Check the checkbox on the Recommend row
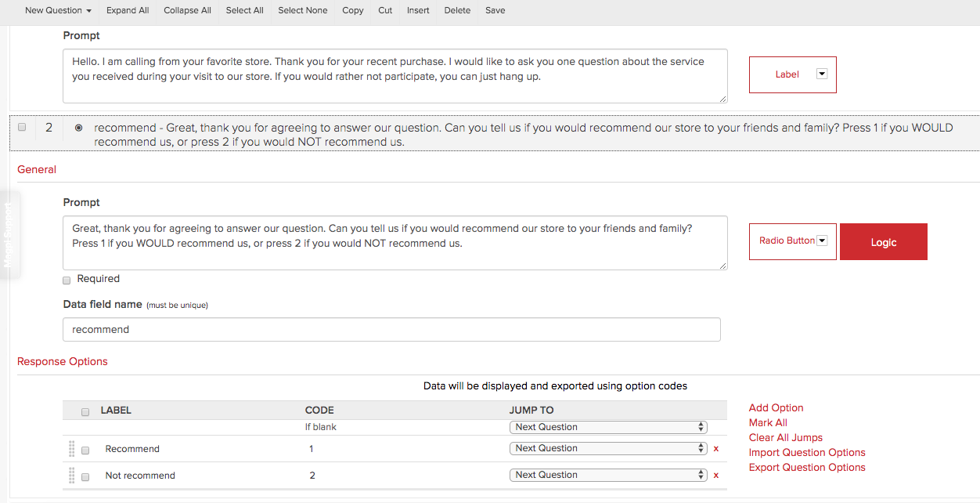980x503 pixels. [85, 450]
